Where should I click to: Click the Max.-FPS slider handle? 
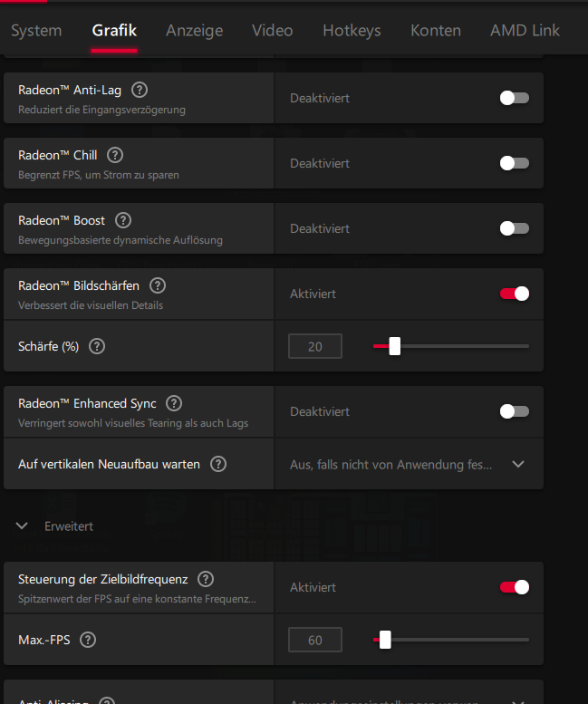[x=385, y=640]
